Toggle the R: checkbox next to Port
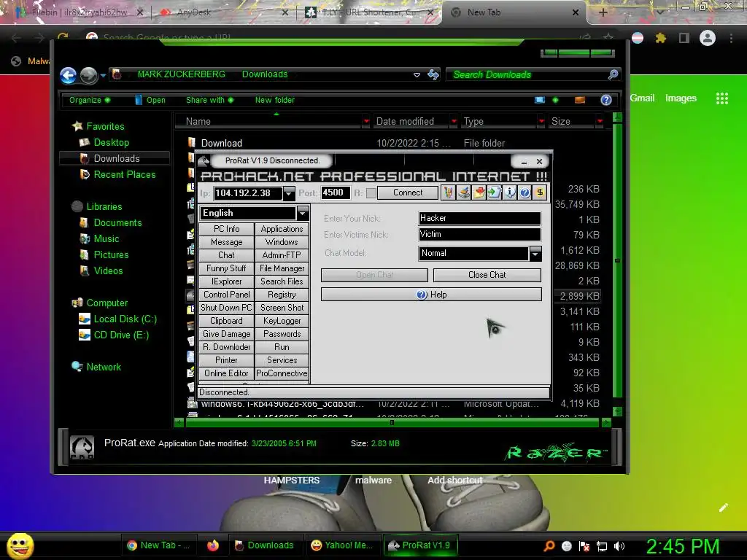The width and height of the screenshot is (747, 560). pos(370,192)
